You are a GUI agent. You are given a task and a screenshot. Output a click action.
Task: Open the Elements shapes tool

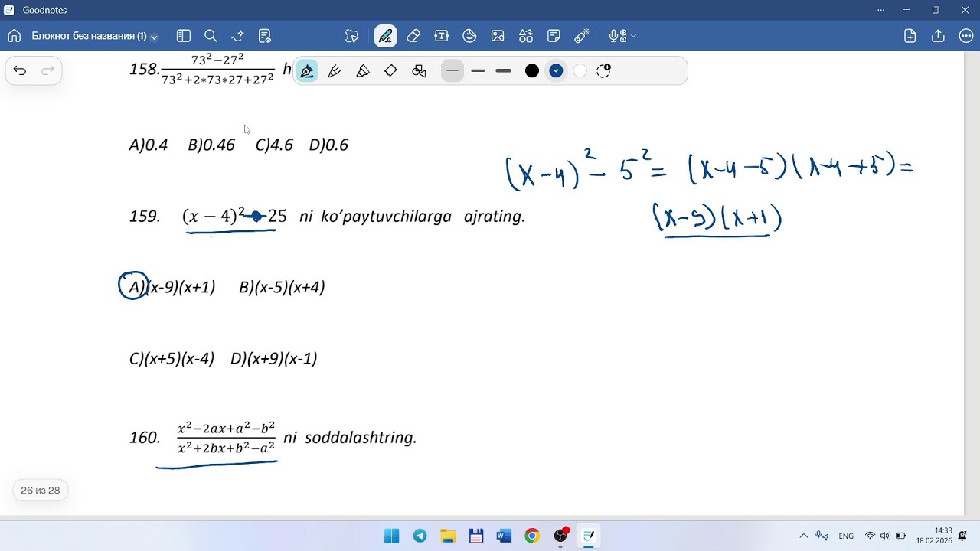tap(526, 36)
